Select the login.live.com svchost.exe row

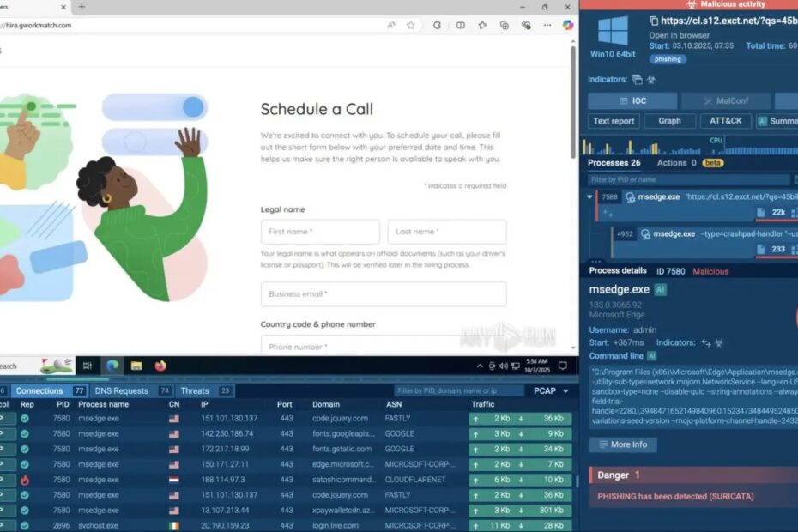pos(286,525)
